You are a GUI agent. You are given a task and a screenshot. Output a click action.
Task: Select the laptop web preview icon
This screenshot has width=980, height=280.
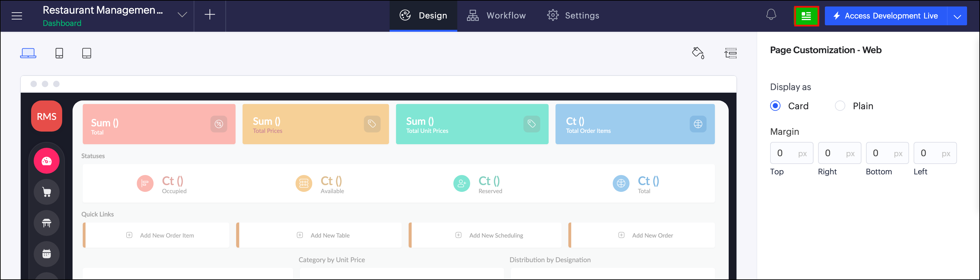28,53
